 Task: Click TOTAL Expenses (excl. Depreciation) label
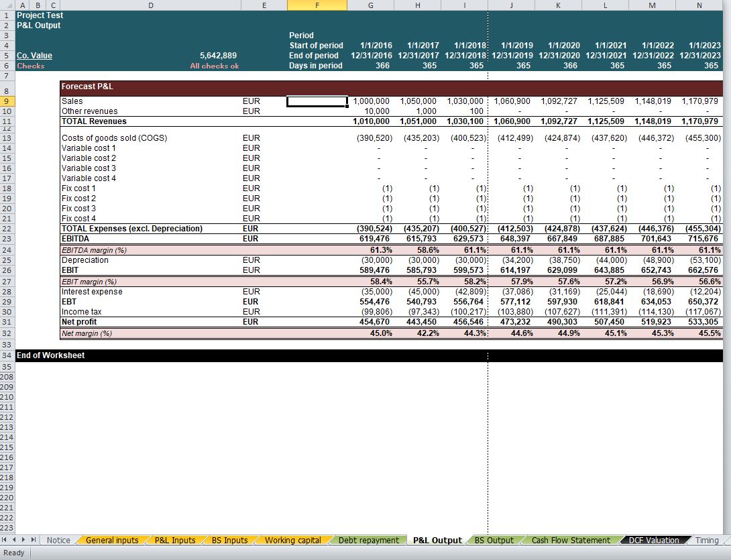[x=132, y=229]
